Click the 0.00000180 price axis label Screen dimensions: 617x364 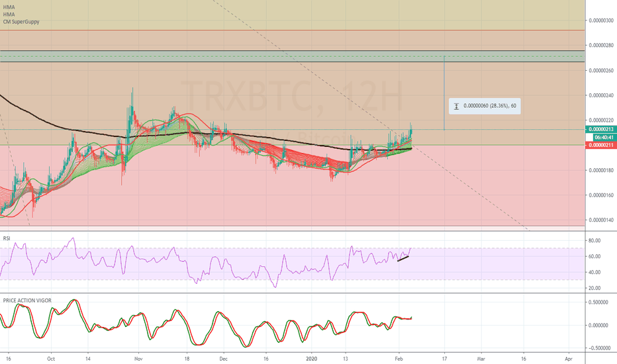point(601,170)
